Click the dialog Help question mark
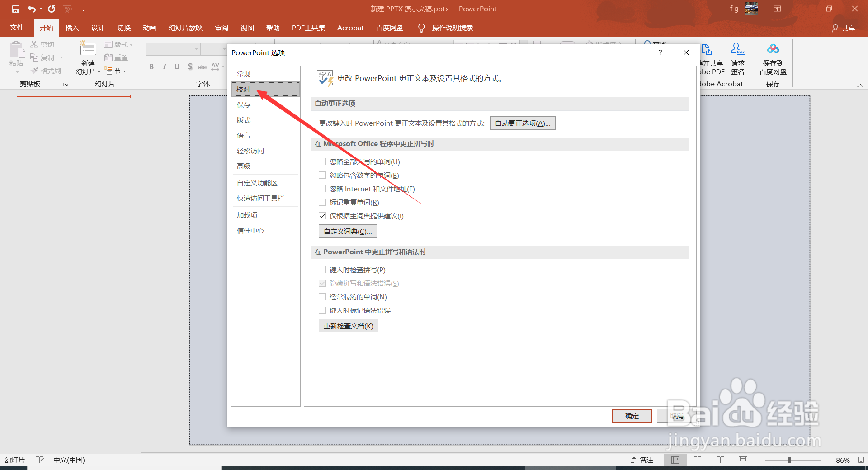The width and height of the screenshot is (868, 470). coord(660,52)
